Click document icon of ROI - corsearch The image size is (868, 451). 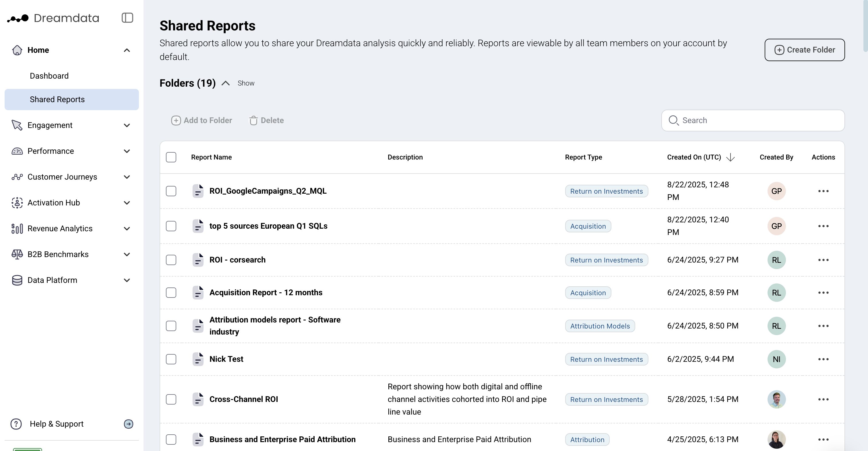pyautogui.click(x=198, y=260)
